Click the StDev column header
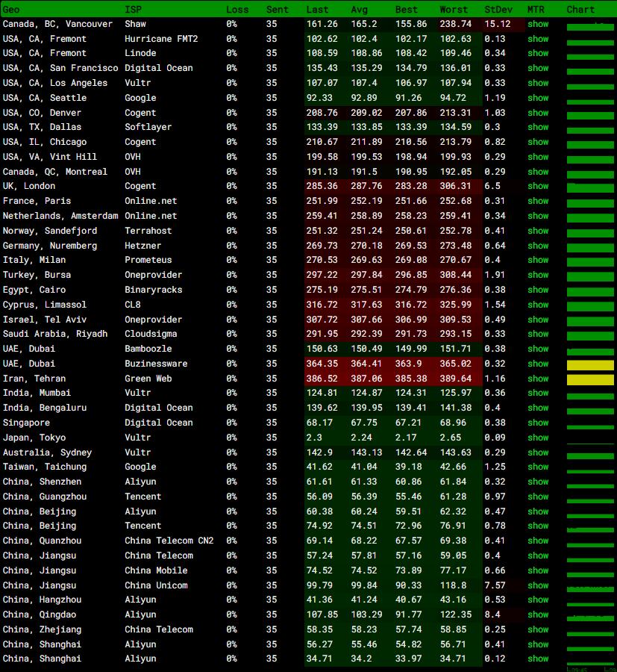Image resolution: width=617 pixels, height=672 pixels. (498, 10)
